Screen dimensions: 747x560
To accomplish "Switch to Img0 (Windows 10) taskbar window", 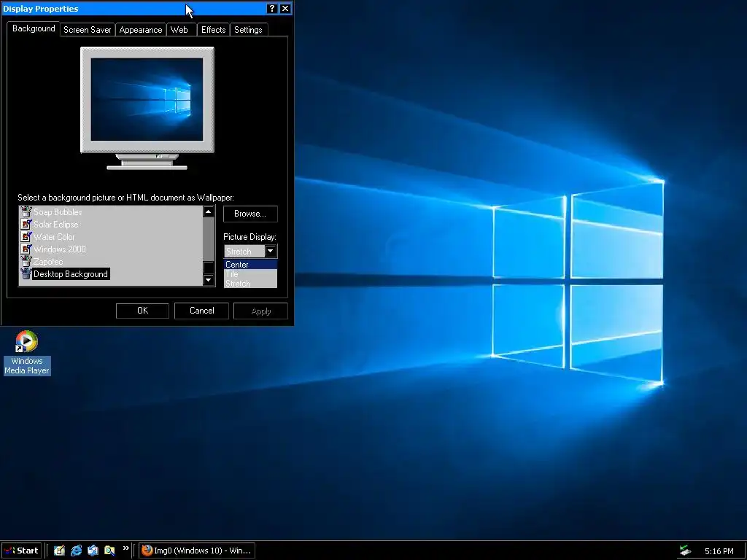I will click(197, 551).
